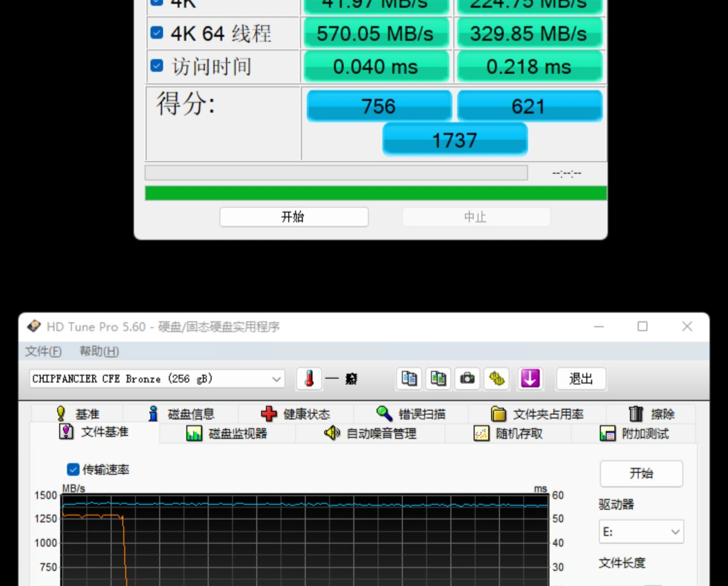Click 开始 button in HD Tune file benchmark
The width and height of the screenshot is (728, 586).
pos(641,473)
